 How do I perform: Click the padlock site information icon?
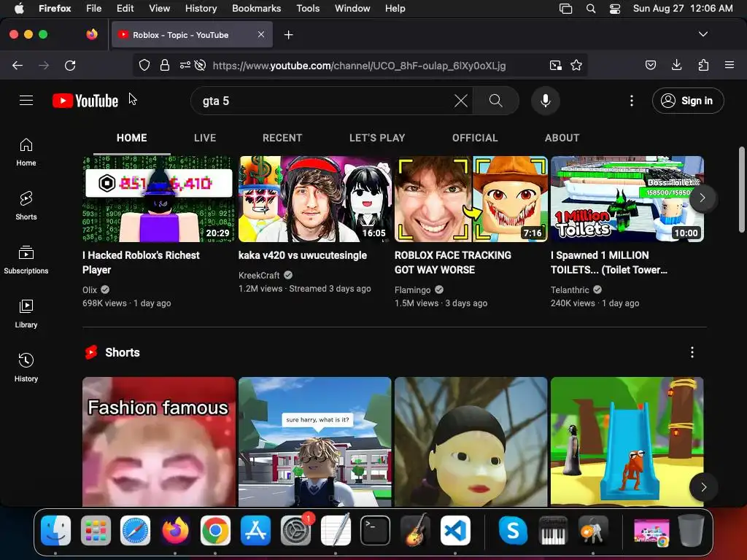coord(165,65)
